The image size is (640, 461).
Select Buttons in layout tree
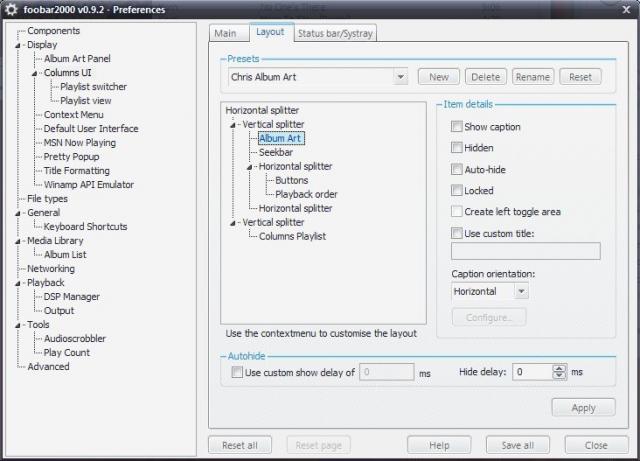click(x=291, y=180)
